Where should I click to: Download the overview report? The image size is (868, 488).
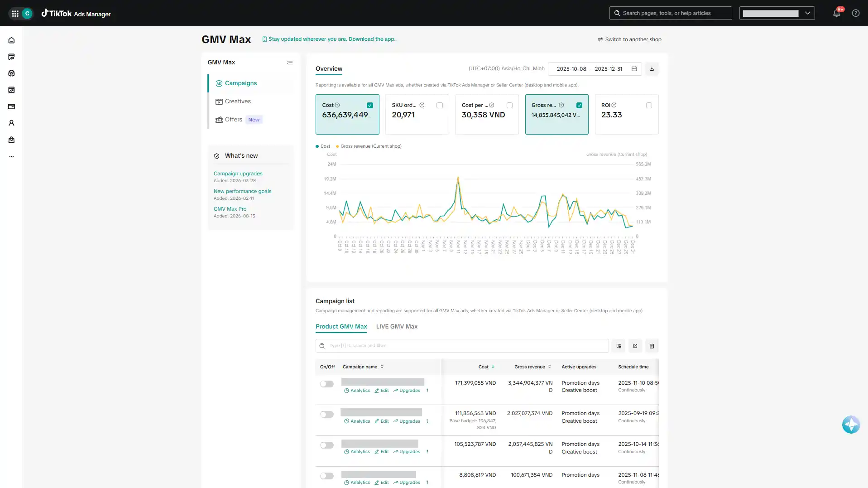(652, 69)
